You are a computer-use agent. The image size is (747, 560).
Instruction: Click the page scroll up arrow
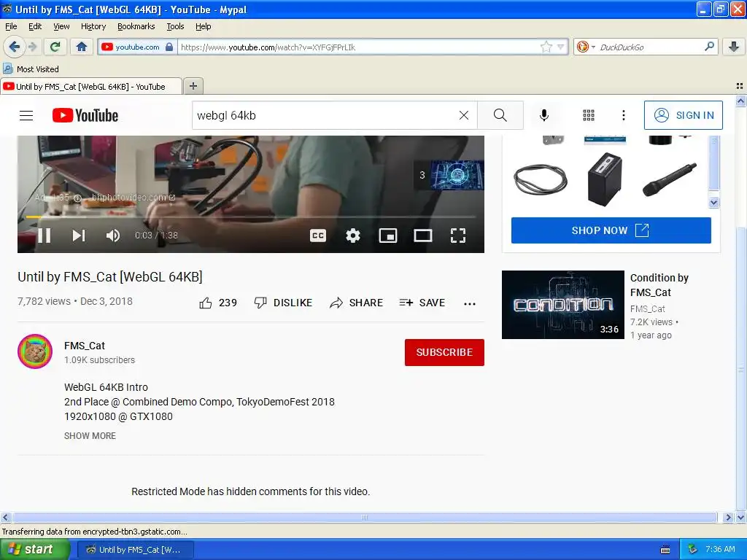[x=740, y=101]
